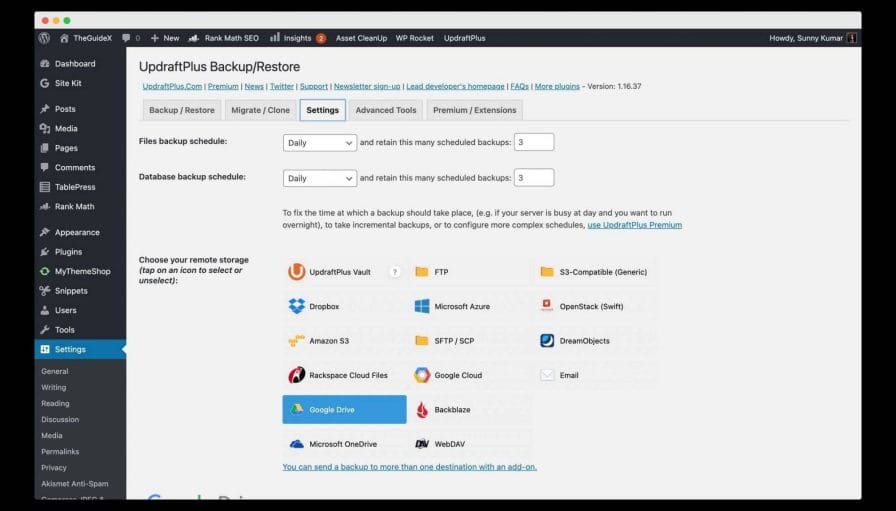Image resolution: width=896 pixels, height=511 pixels.
Task: Click the WordPress logo in admin bar
Action: pyautogui.click(x=44, y=38)
